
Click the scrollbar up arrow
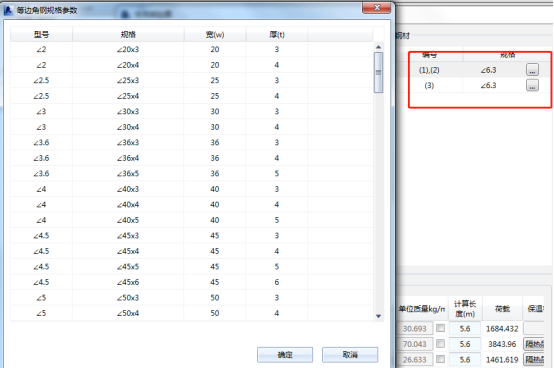(x=378, y=47)
